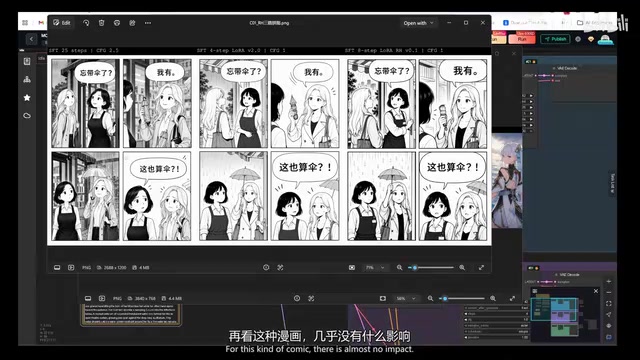
Task: Open file info in the back viewer status bar
Action: pos(297,298)
